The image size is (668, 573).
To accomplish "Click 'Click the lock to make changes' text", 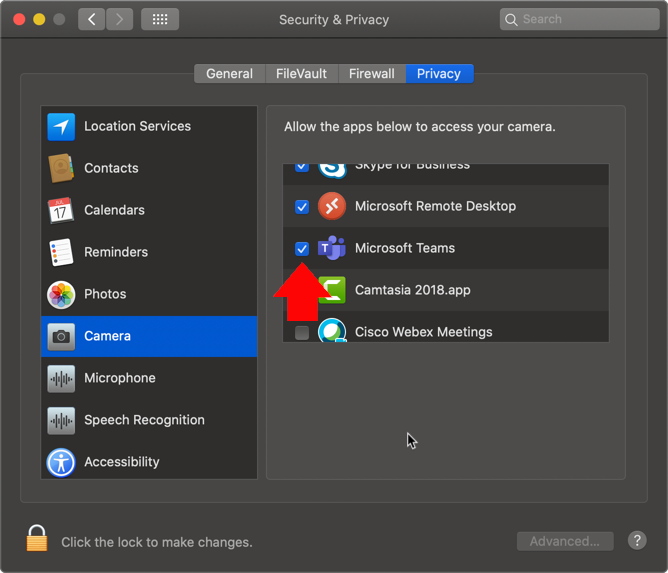I will (157, 542).
